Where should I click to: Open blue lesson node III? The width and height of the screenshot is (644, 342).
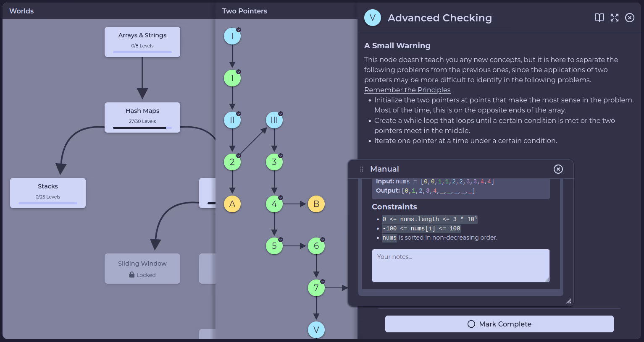point(274,120)
